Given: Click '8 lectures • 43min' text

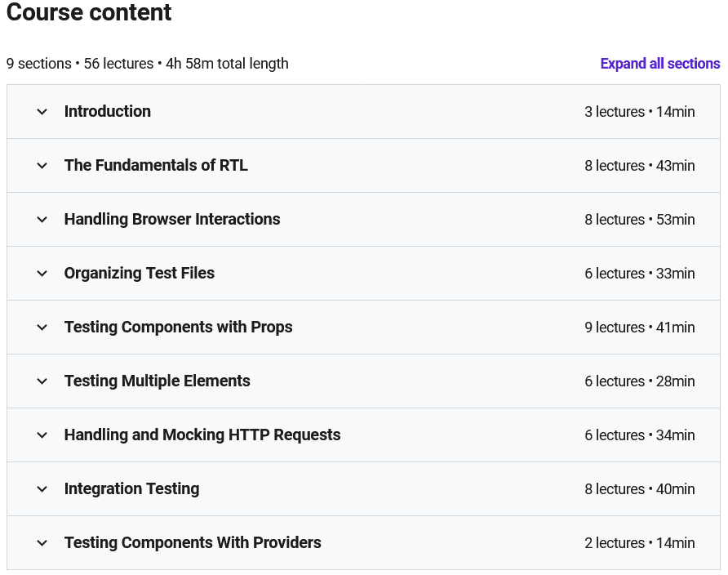Looking at the screenshot, I should click(639, 166).
